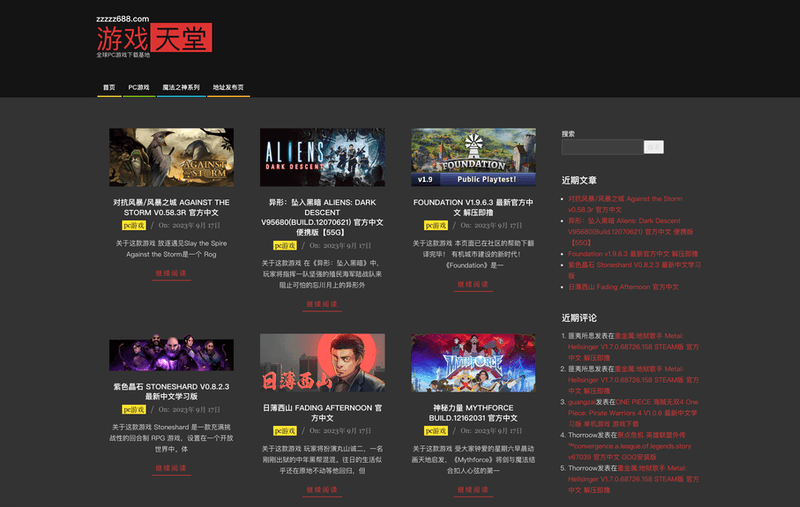800x507 pixels.
Task: Open recent post Foundation v1.9.6.3
Action: [633, 254]
